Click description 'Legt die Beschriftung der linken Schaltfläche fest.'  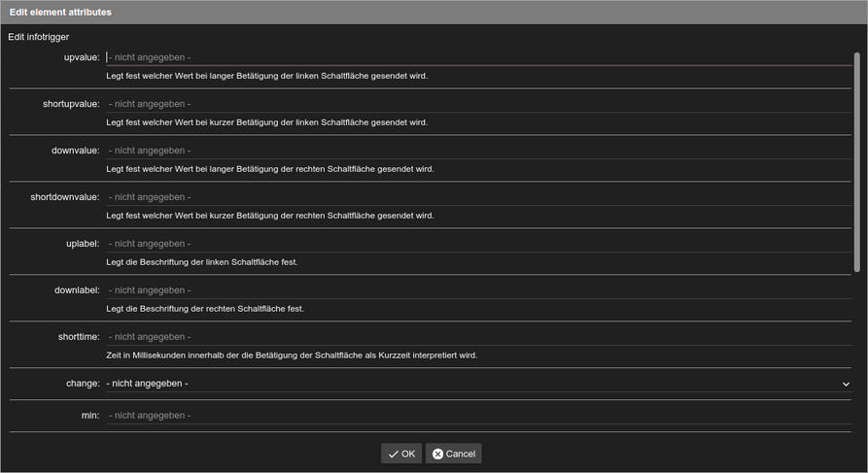click(x=202, y=262)
